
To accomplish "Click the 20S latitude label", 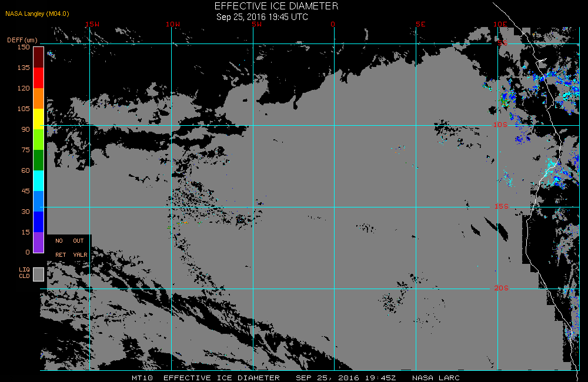I will 502,289.
